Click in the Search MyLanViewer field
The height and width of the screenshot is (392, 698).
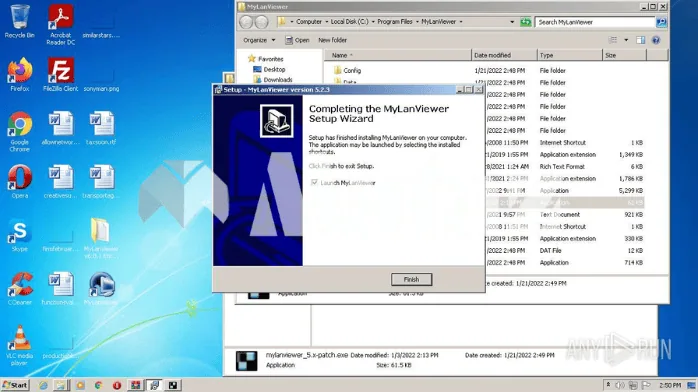coord(595,22)
